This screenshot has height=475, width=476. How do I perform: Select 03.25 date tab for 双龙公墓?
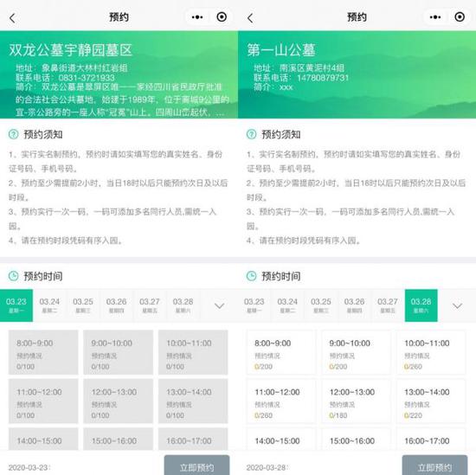pyautogui.click(x=83, y=305)
